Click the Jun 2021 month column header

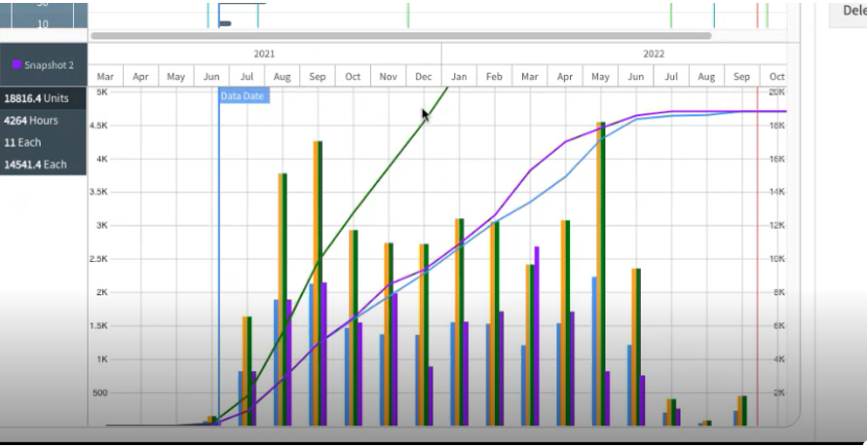[x=211, y=76]
